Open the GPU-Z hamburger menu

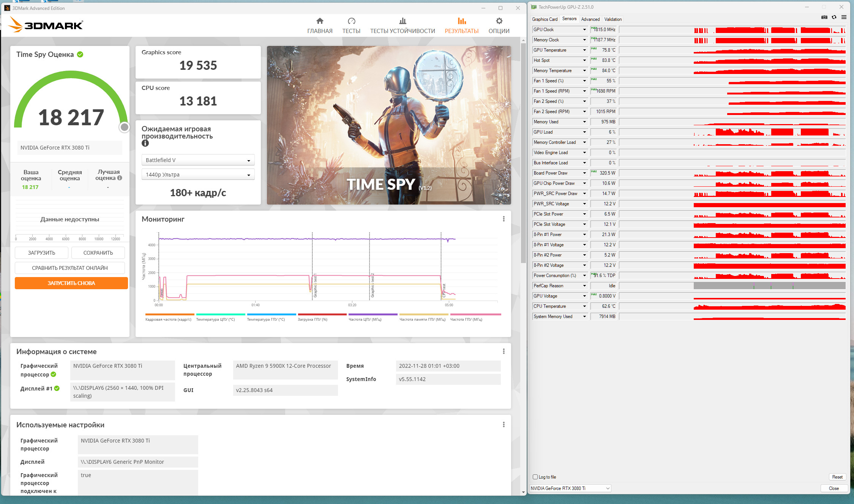844,17
